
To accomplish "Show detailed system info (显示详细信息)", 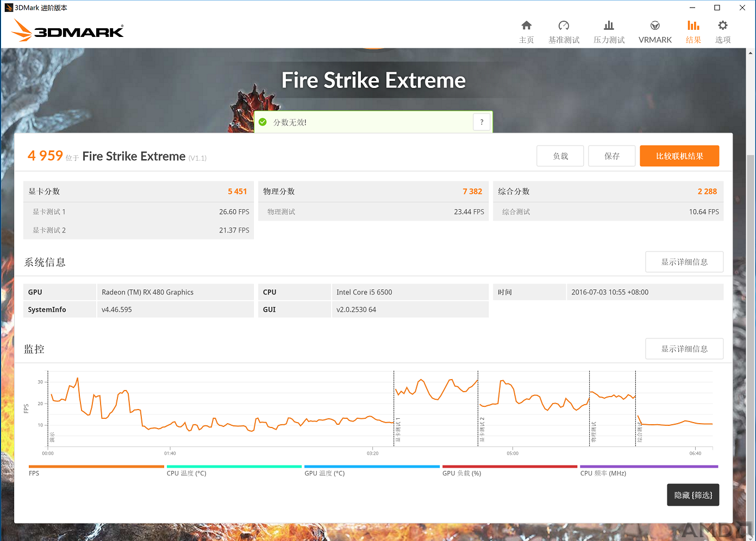I will [684, 262].
